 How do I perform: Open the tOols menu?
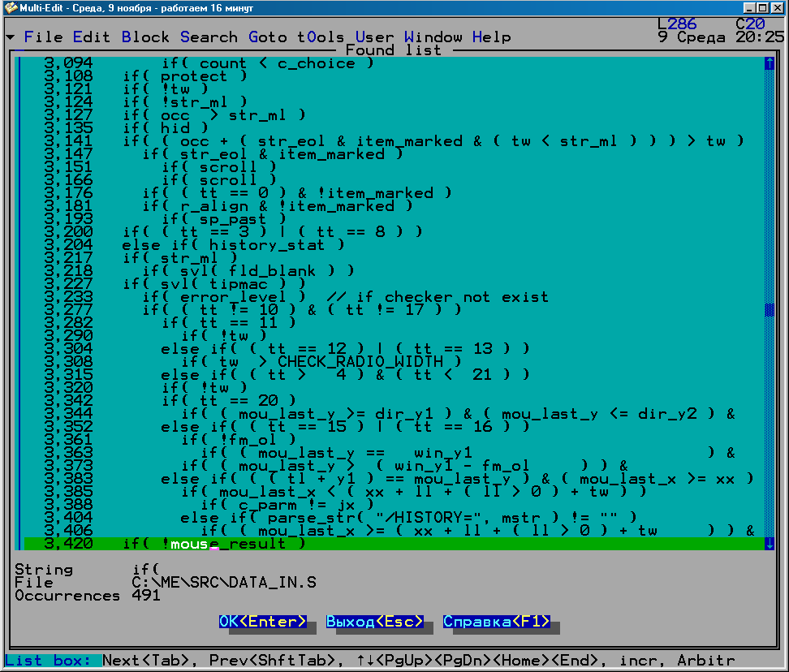click(321, 37)
